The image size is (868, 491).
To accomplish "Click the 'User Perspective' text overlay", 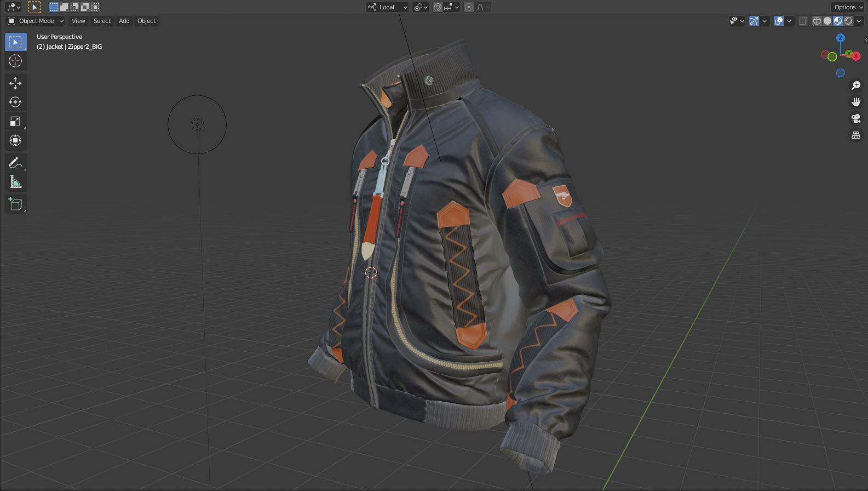I will tap(59, 37).
